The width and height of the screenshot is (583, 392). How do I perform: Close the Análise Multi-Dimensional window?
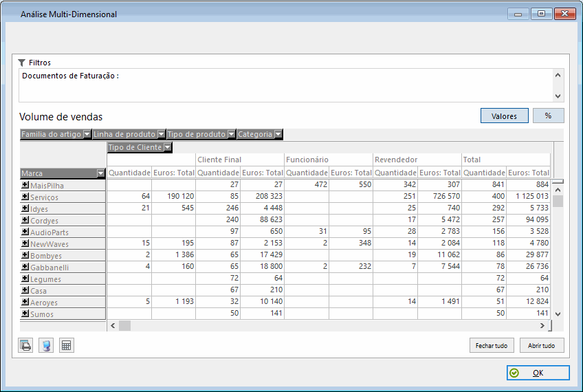coord(565,14)
